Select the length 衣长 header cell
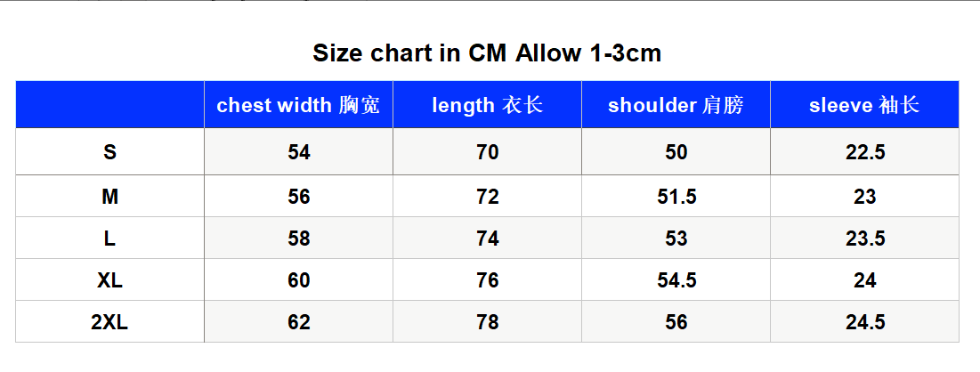This screenshot has height=372, width=980. 487,104
